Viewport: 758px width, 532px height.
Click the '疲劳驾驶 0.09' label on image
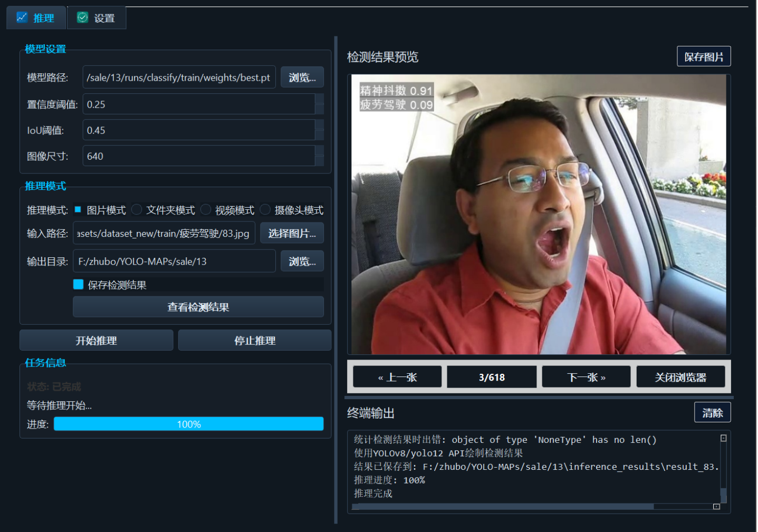[396, 104]
